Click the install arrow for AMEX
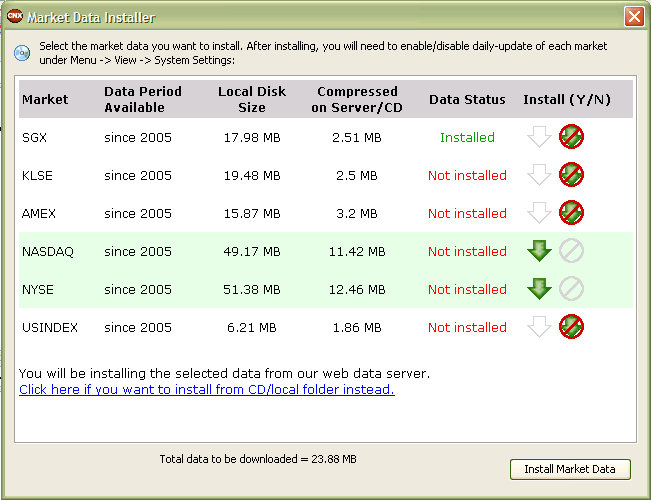 tap(540, 213)
